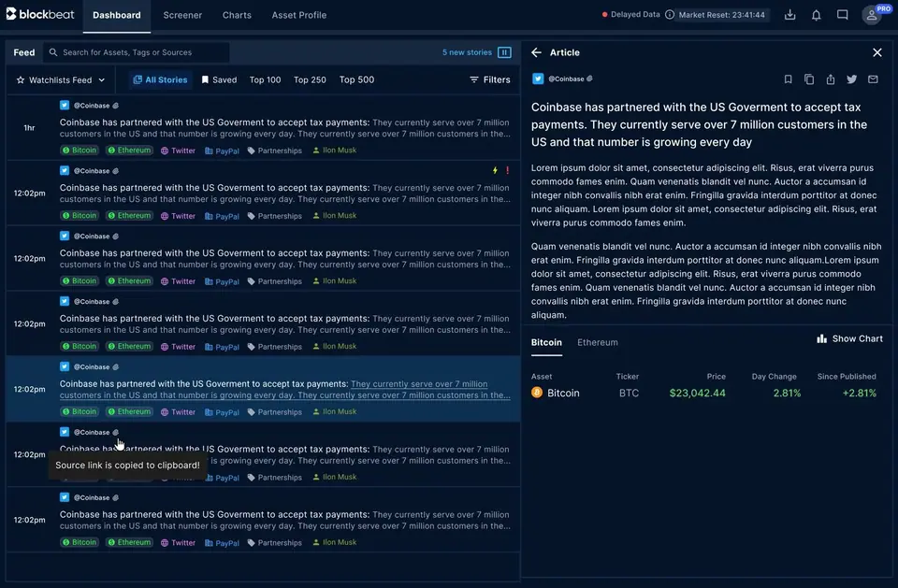Switch to the Screener tab

point(182,16)
